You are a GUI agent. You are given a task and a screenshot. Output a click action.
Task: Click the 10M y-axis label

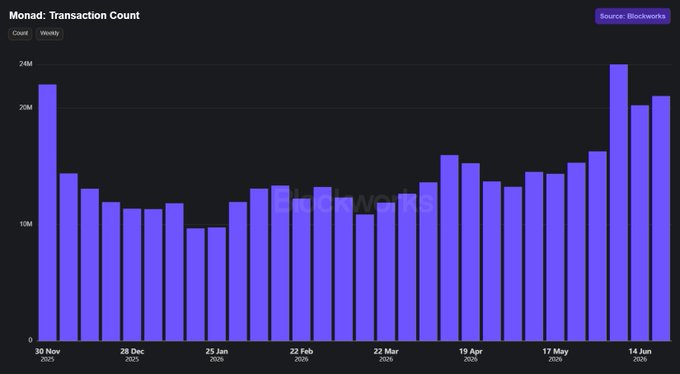(x=26, y=224)
